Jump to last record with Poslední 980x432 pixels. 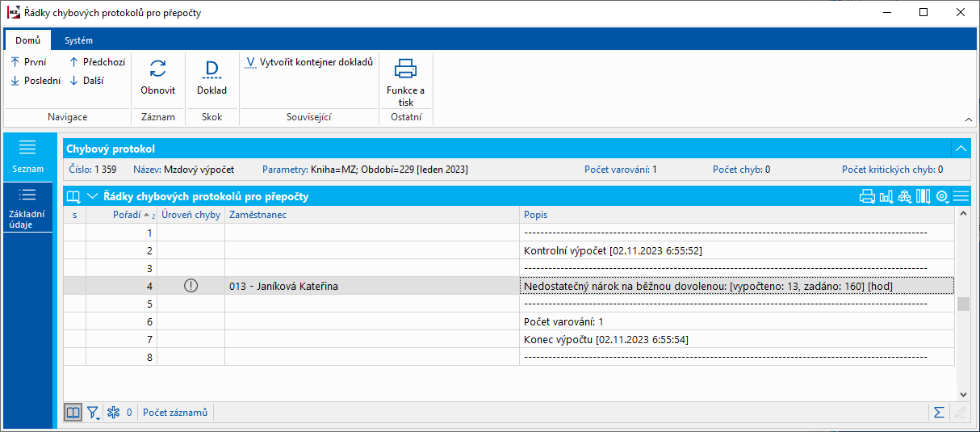click(35, 80)
